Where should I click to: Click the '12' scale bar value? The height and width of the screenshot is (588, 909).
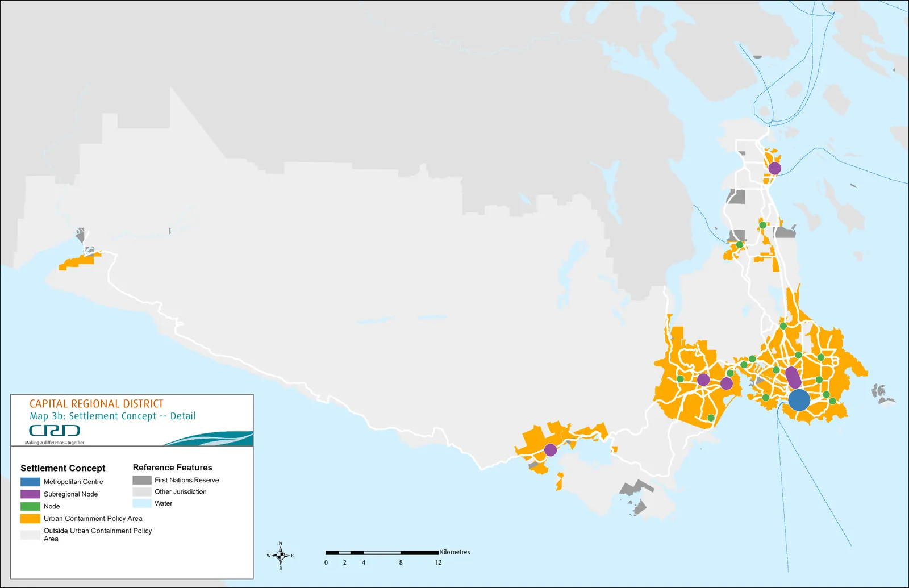point(438,562)
